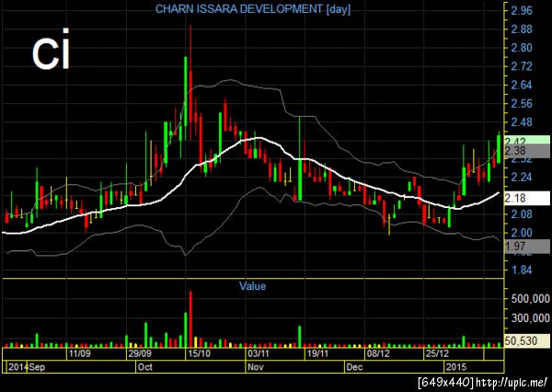Image resolution: width=552 pixels, height=392 pixels.
Task: Select the 2.48 price axis label
Action: [x=522, y=122]
